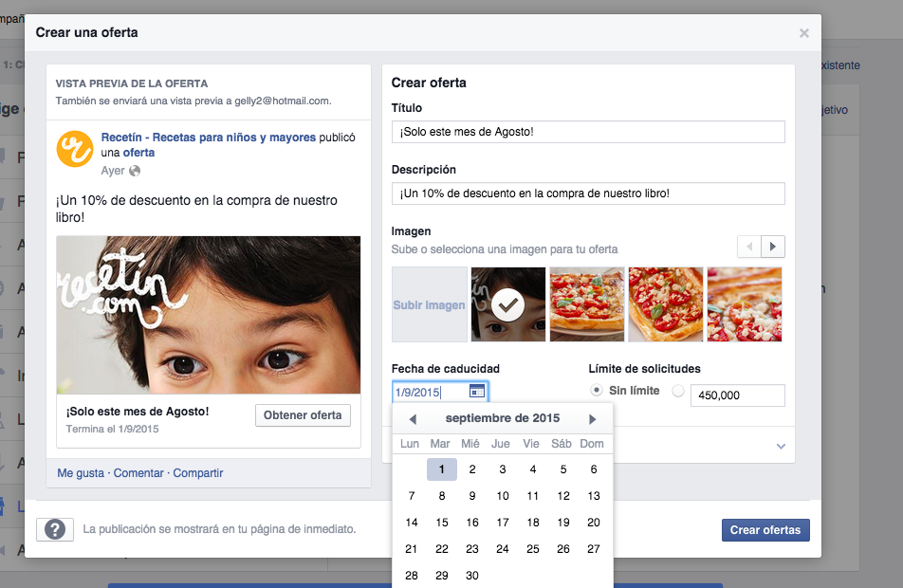Image resolution: width=903 pixels, height=588 pixels.
Task: Pick September 1 in the calendar
Action: pos(442,469)
